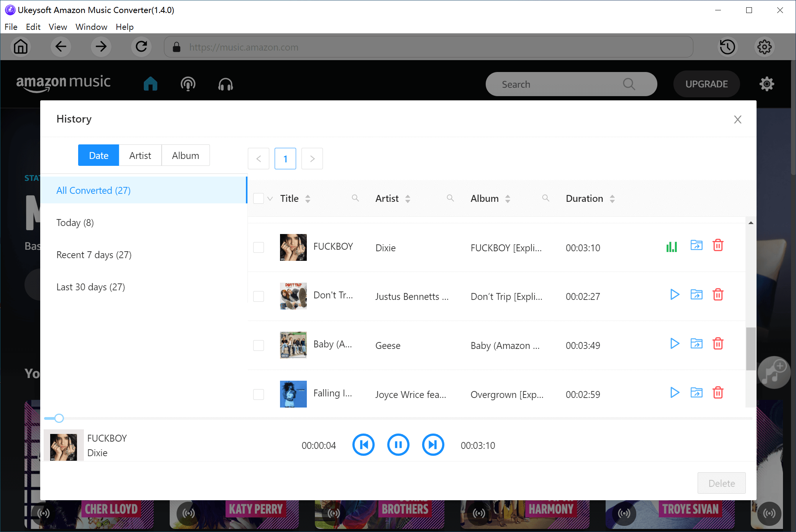796x532 pixels.
Task: Reload the page with the refresh icon
Action: (x=141, y=47)
